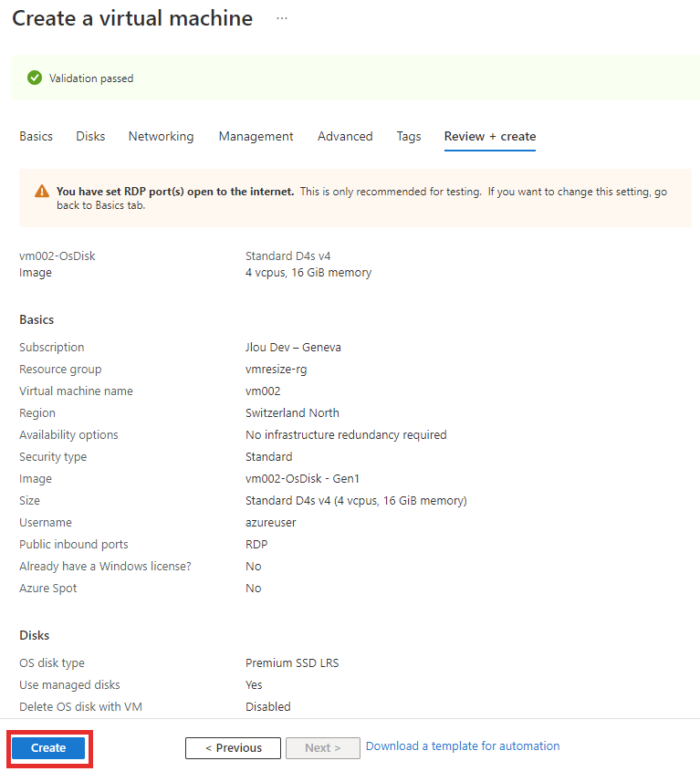Click the green Validation passed checkmark icon
The height and width of the screenshot is (782, 700).
pos(35,78)
